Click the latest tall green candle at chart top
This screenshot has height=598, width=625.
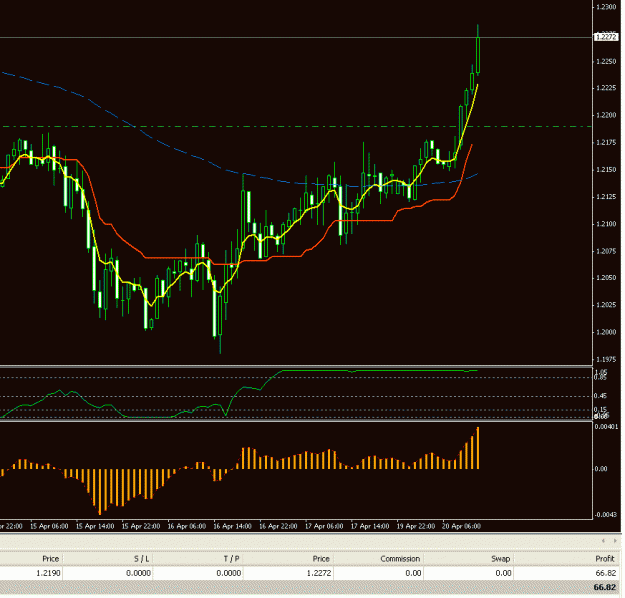tap(478, 55)
